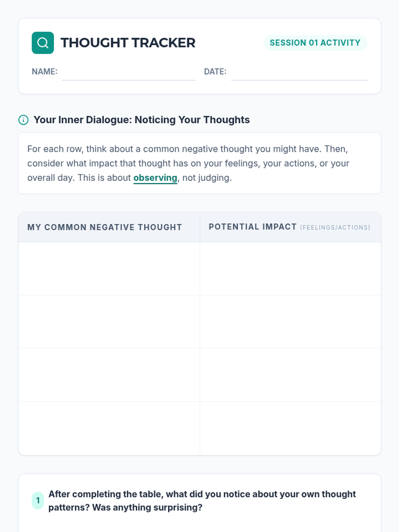
Task: Click the underlined word observing
Action: pos(155,178)
